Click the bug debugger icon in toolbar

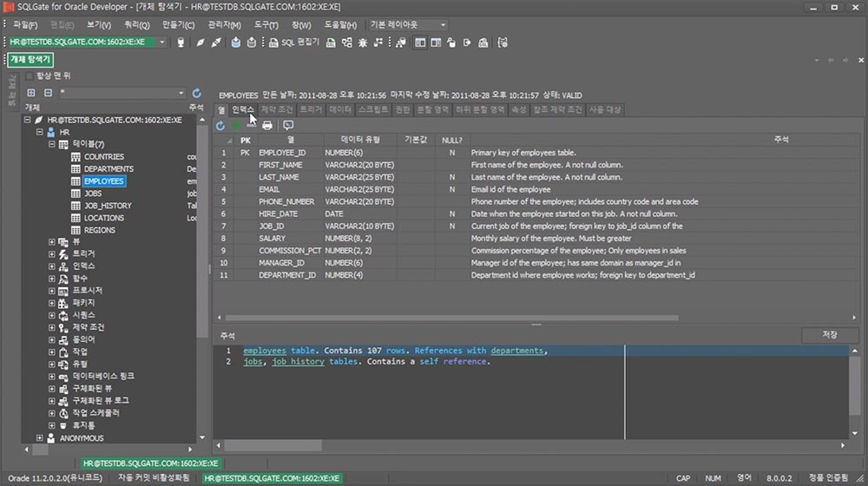(363, 43)
